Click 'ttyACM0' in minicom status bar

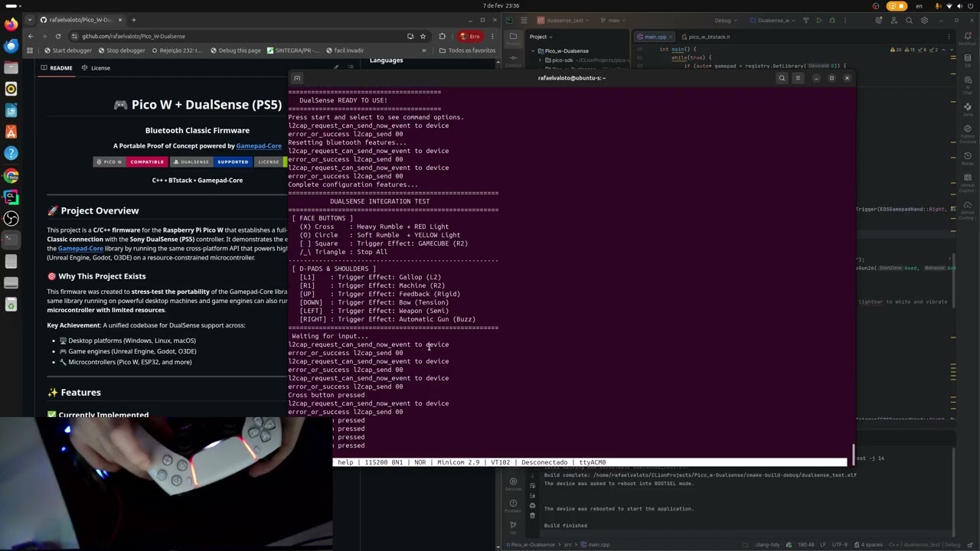pos(593,462)
